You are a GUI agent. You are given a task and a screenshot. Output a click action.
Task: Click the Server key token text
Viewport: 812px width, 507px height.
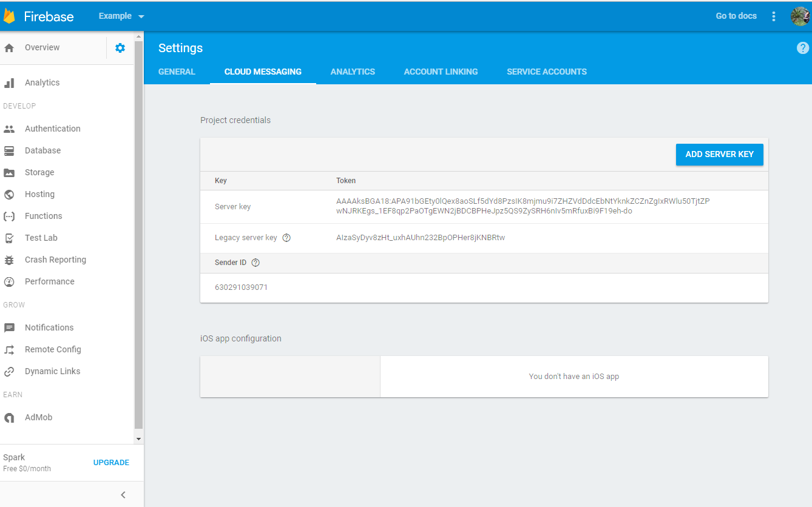(523, 206)
